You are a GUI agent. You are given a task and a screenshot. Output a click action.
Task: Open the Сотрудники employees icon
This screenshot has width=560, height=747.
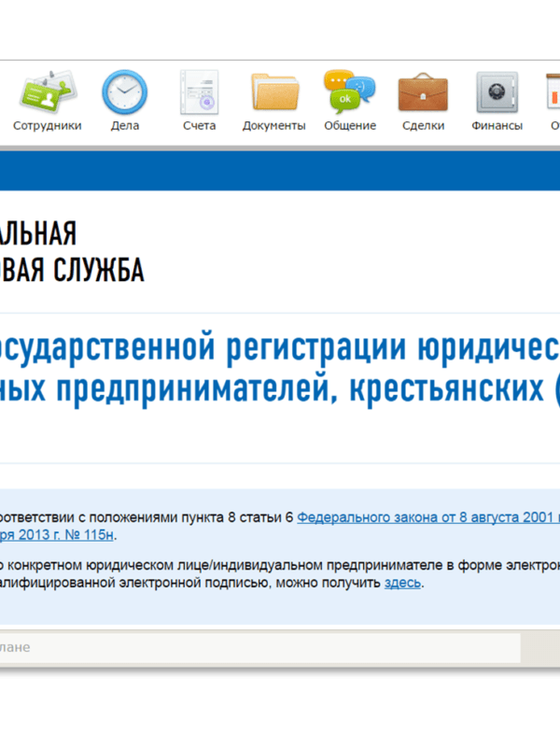48,92
